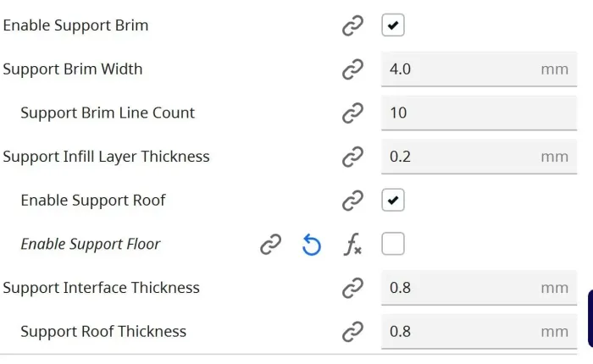Image resolution: width=593 pixels, height=364 pixels.
Task: Select the Enable Support Floor setting label
Action: point(91,244)
